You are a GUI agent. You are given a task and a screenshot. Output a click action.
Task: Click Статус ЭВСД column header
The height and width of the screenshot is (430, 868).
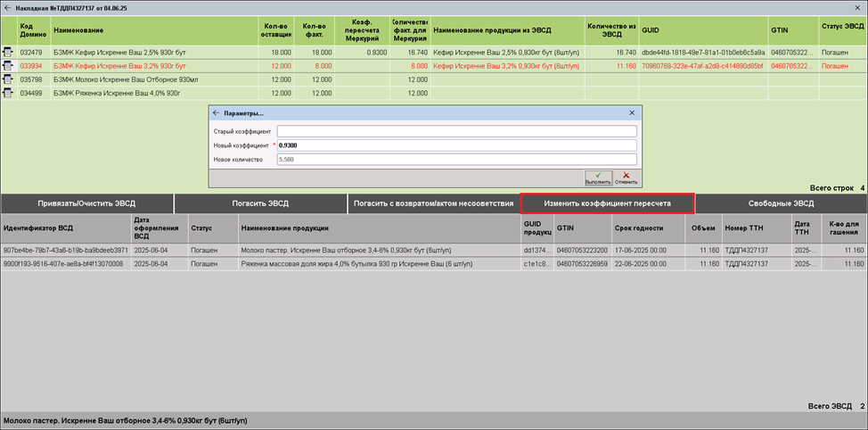[841, 30]
